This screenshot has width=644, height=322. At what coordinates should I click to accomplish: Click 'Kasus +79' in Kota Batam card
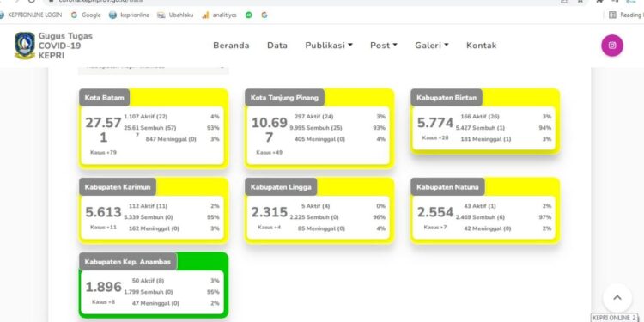(x=104, y=152)
